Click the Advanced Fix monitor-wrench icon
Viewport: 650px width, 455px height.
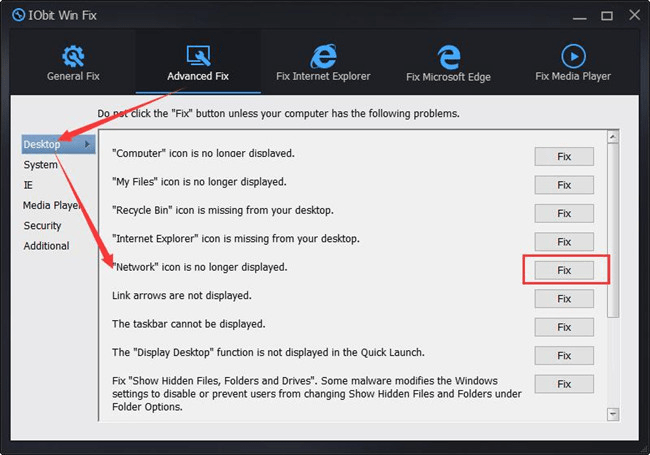[198, 56]
